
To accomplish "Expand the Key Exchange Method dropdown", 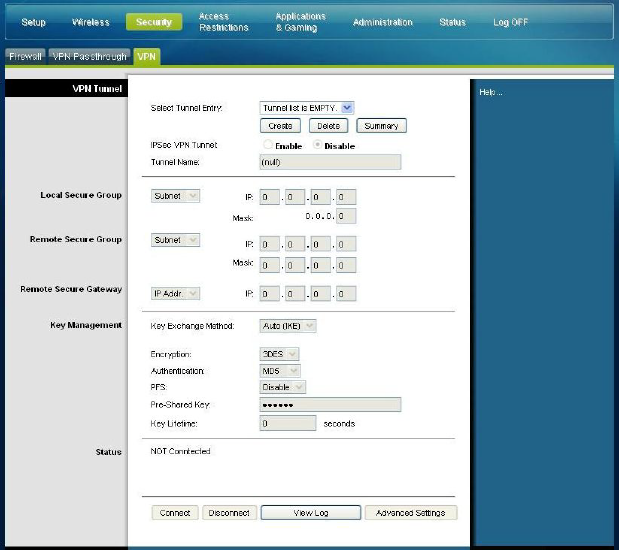I will tap(288, 326).
